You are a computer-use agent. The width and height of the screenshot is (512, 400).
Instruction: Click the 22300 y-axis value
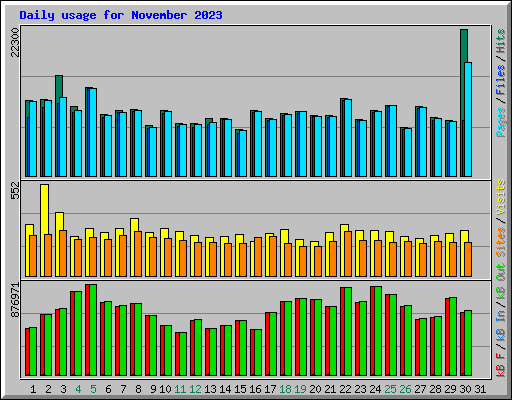15,42
